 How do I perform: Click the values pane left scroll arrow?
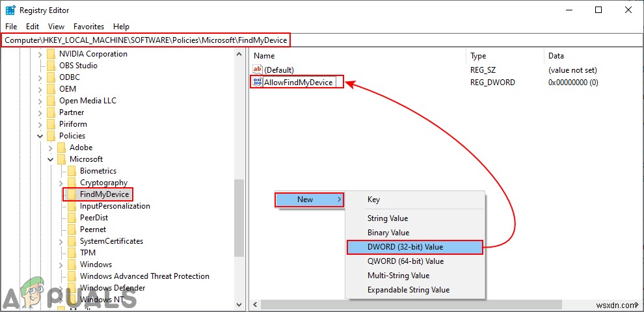254,305
